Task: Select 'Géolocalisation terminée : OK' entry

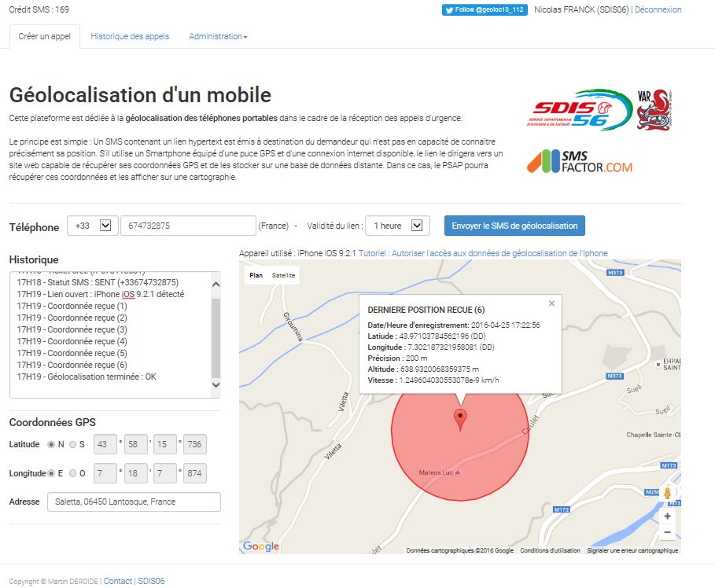Action: point(87,377)
